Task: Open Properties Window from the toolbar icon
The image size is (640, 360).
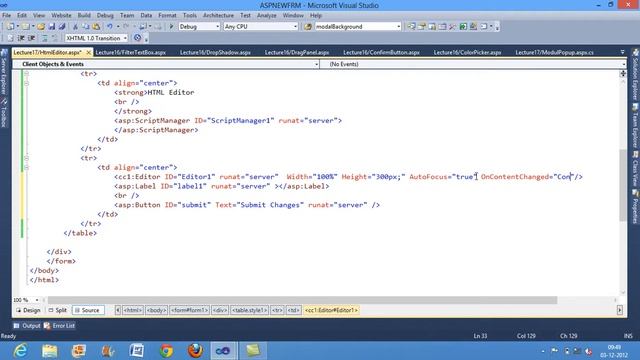Action: click(x=422, y=27)
